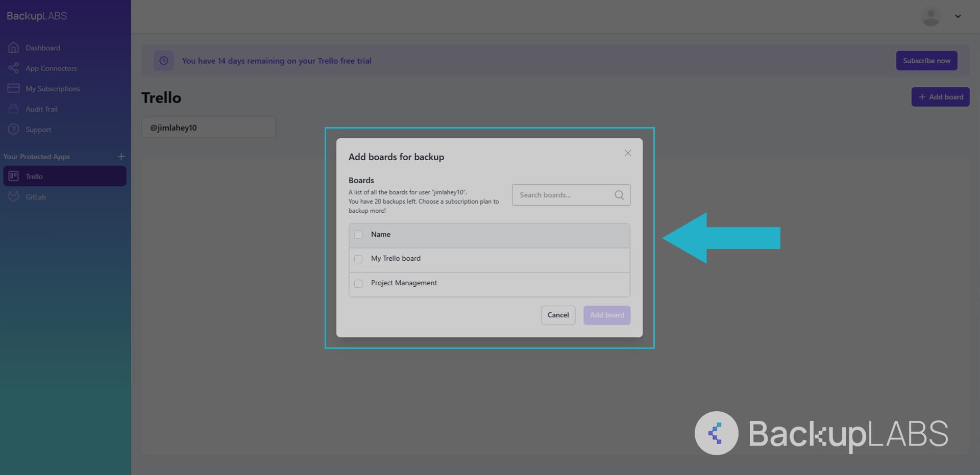Check the My Trello board checkbox
This screenshot has width=980, height=475.
click(x=358, y=259)
